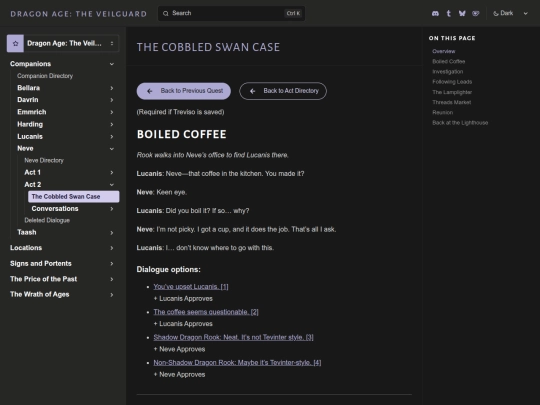This screenshot has height=405, width=540.
Task: Expand The Wrath of Ages group
Action: click(62, 294)
